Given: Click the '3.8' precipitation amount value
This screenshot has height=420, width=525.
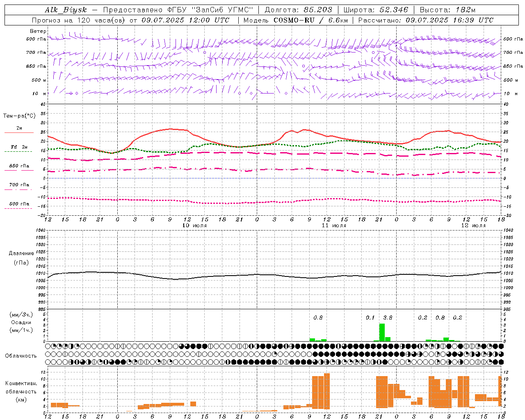Looking at the screenshot, I should coord(388,317).
